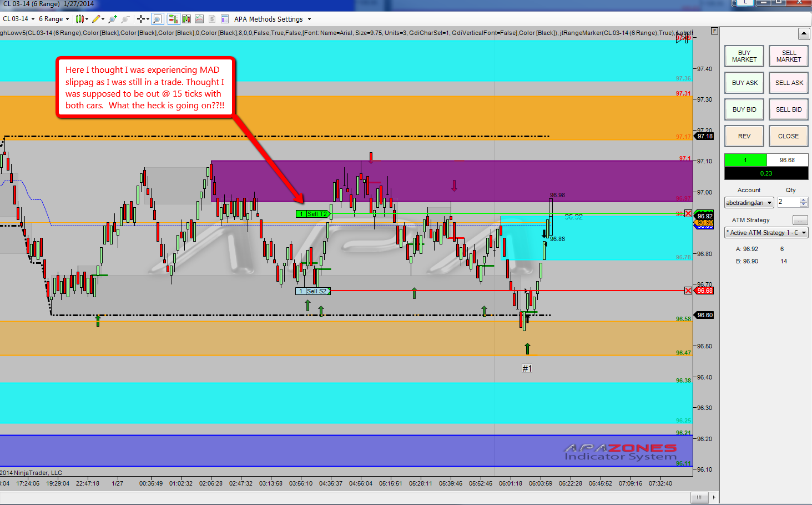Open the chart style candlestick icon
Screen dimensions: 812x505
[80, 19]
